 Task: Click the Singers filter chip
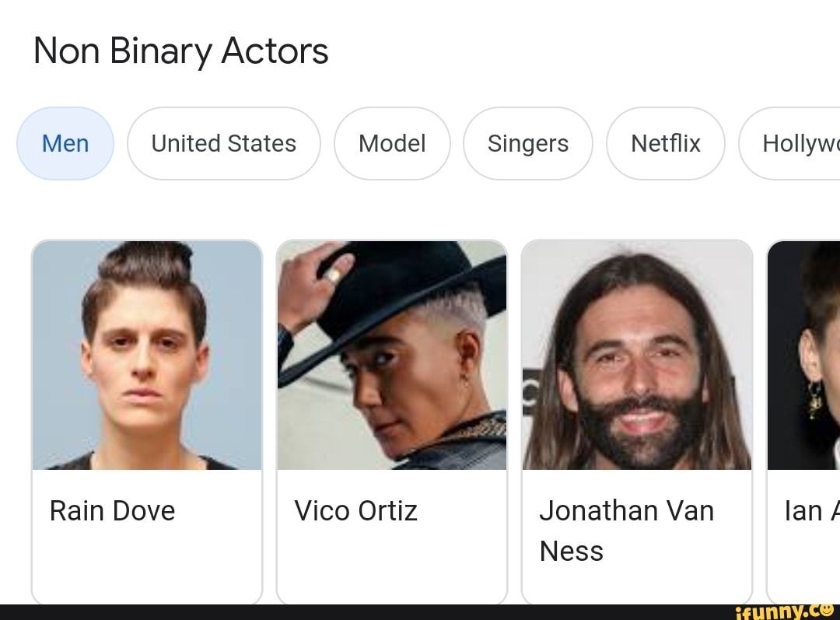[x=528, y=143]
